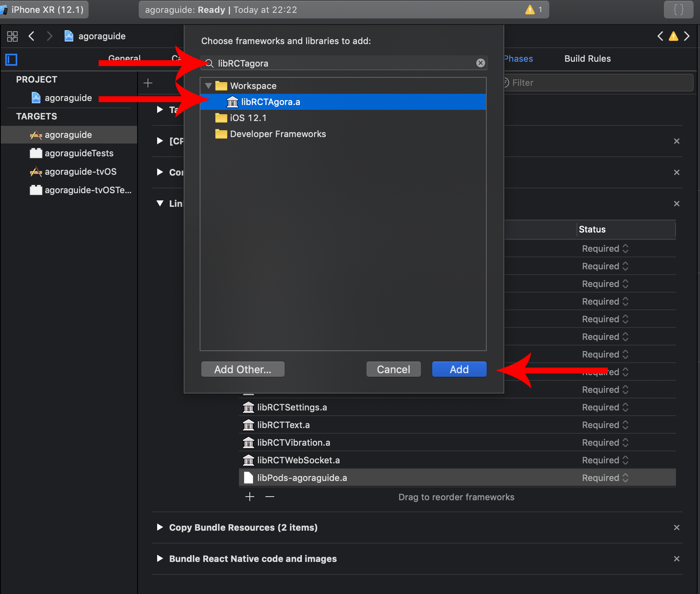700x594 pixels.
Task: Expand the Target Dependencies disclosure triangle
Action: 160,109
